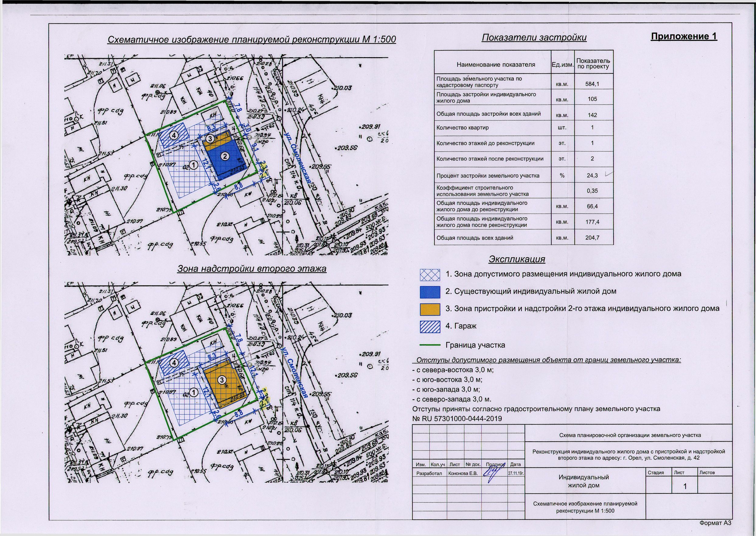
Task: Click the line - с северо-запада 3,0 м.
Action: tap(452, 399)
